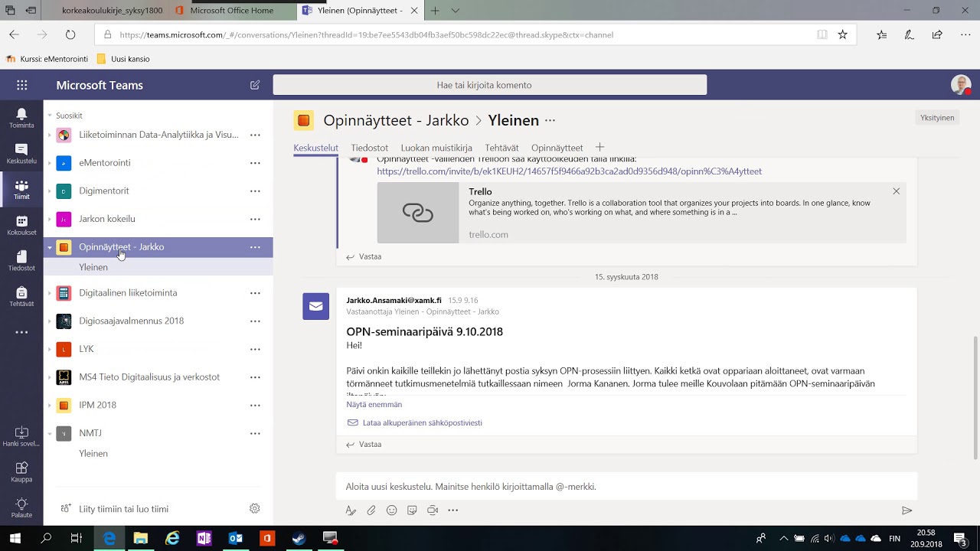Click Liity tiimiin tai luo tiimi
Viewport: 980px width, 551px height.
click(x=123, y=509)
